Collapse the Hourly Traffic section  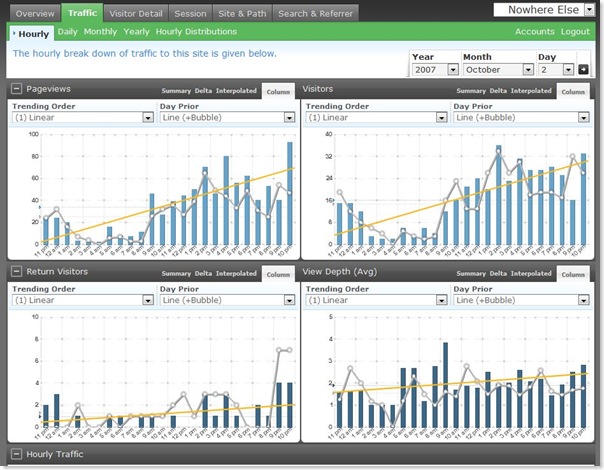pos(16,454)
